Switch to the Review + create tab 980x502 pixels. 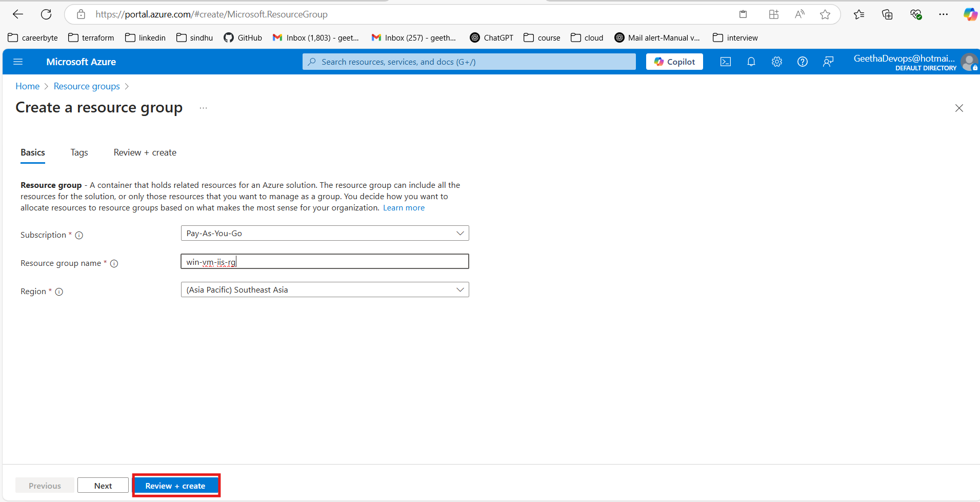coord(145,152)
